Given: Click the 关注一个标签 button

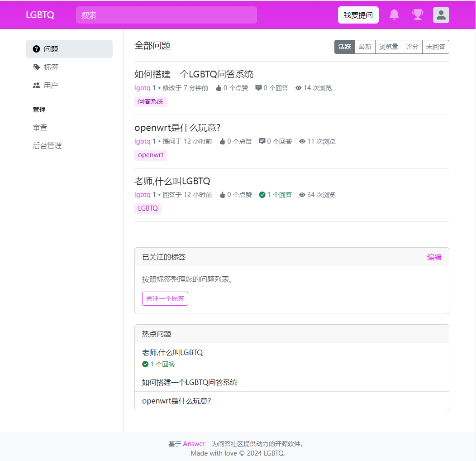Looking at the screenshot, I should pyautogui.click(x=165, y=299).
